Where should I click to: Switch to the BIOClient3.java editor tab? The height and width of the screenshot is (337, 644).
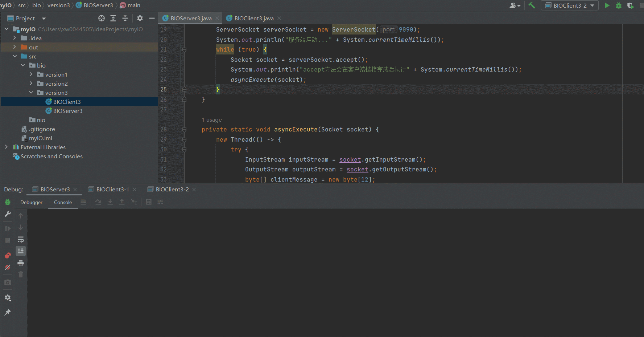tap(253, 18)
